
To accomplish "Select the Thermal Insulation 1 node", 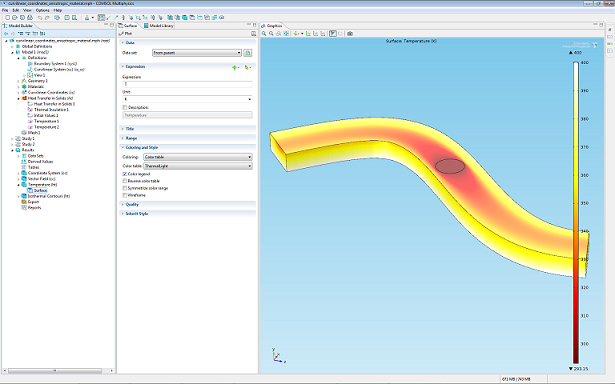I will [51, 109].
